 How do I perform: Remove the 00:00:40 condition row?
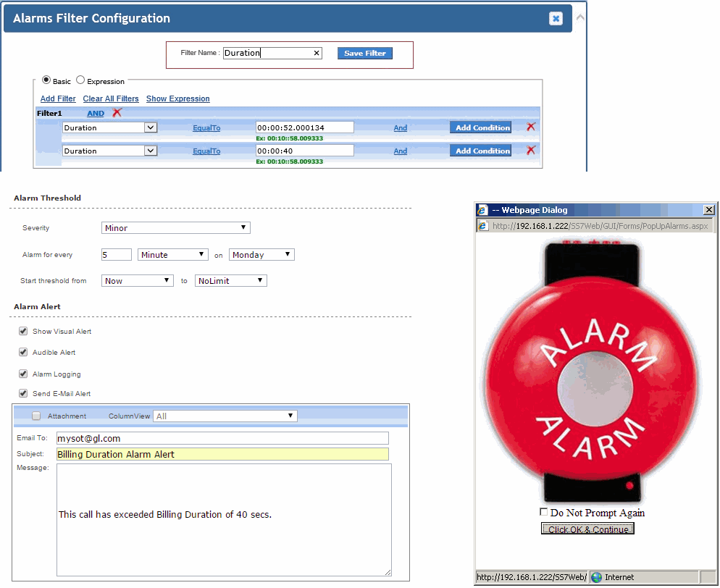coord(531,150)
